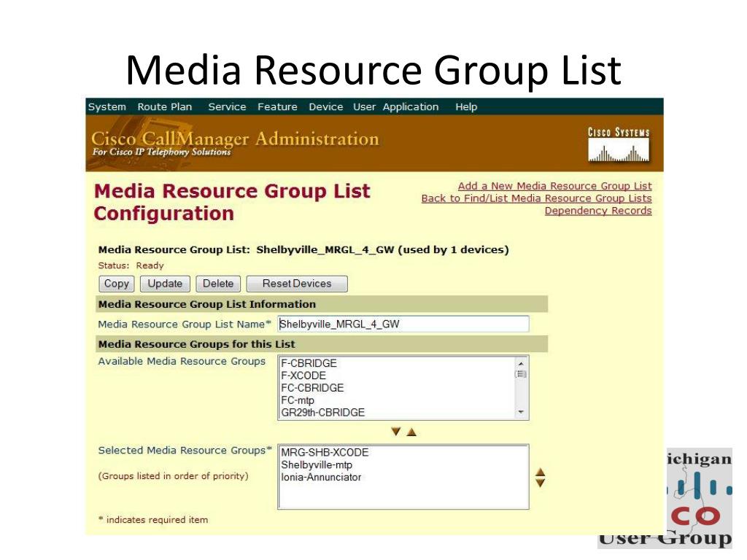Select FC-CBRIDGE in available groups
Viewport: 747px width, 560px height.
coord(312,388)
